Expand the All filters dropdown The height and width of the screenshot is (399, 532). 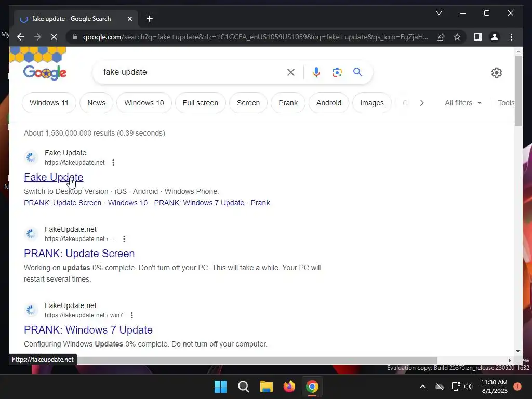[463, 103]
